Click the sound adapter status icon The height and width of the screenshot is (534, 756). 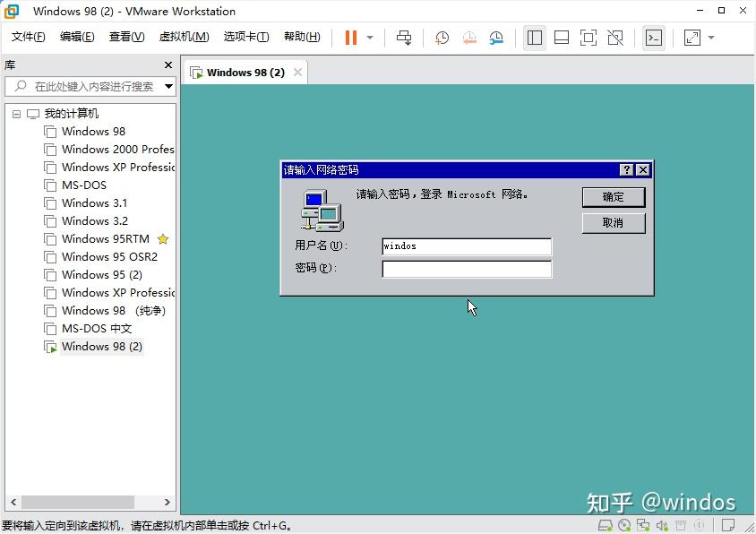coord(663,524)
